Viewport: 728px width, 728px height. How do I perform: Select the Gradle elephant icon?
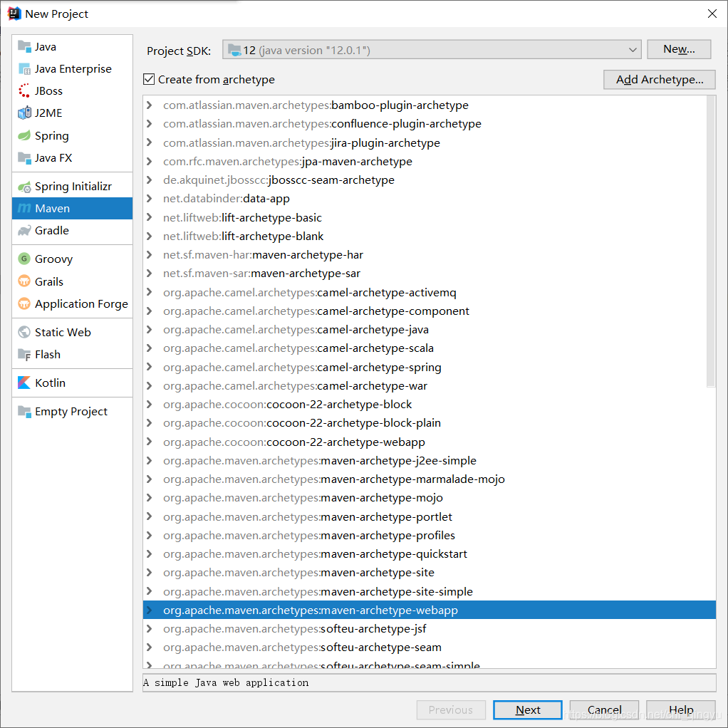pyautogui.click(x=24, y=231)
